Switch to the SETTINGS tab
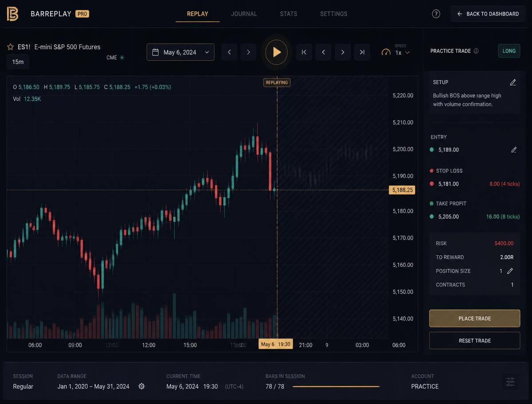Image resolution: width=532 pixels, height=404 pixels. point(334,14)
